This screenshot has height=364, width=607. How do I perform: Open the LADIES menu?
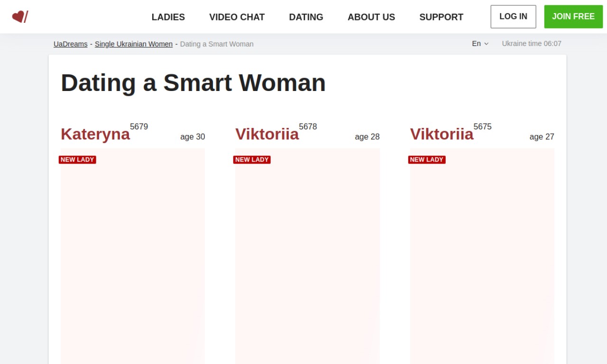(168, 17)
